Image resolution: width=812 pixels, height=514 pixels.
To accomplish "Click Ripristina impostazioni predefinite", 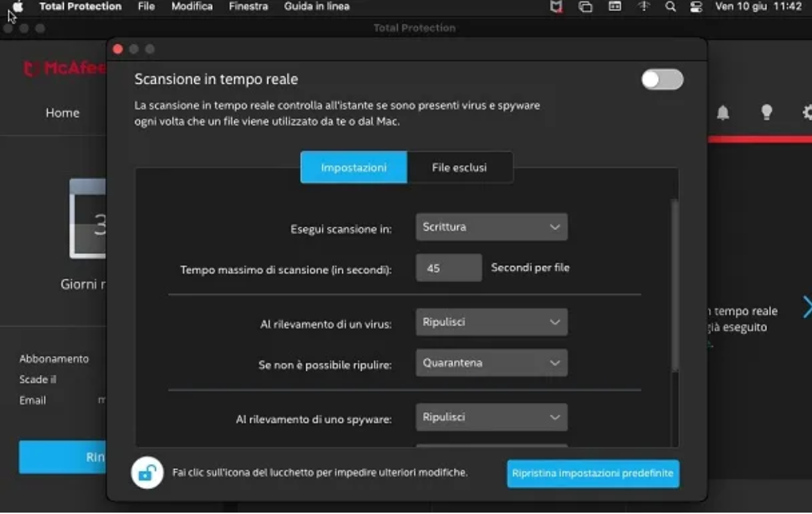I will point(592,474).
